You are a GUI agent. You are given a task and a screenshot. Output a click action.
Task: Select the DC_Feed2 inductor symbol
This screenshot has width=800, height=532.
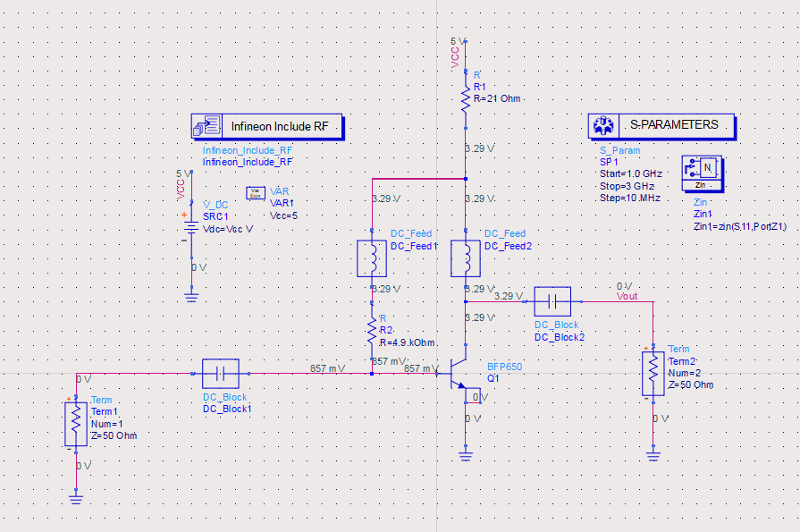click(x=465, y=258)
